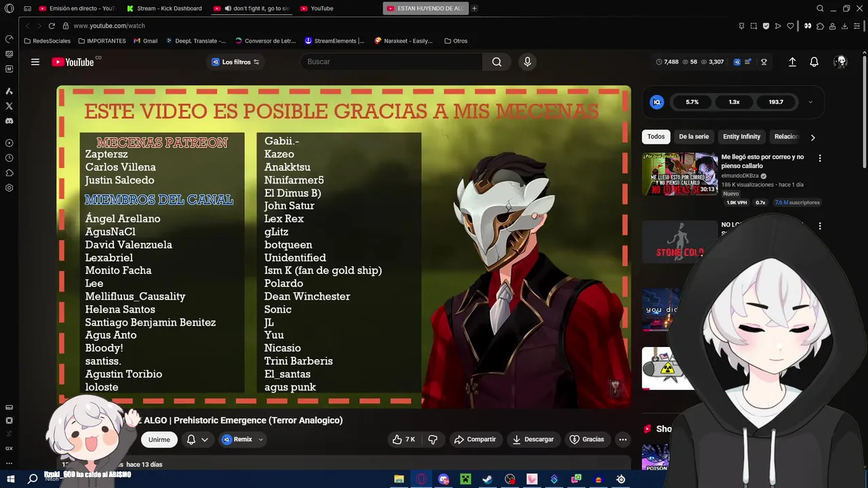Open RedesSociales bookmarks folder
The width and height of the screenshot is (868, 488).
[47, 41]
